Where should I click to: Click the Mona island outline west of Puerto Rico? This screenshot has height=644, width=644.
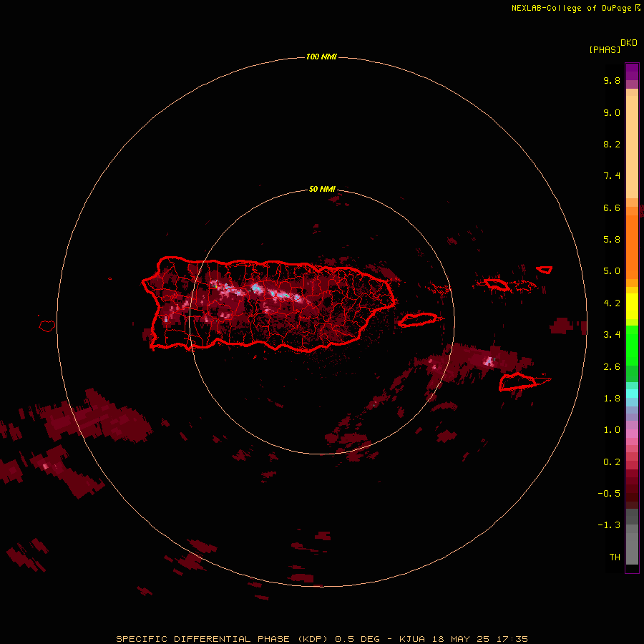point(47,326)
